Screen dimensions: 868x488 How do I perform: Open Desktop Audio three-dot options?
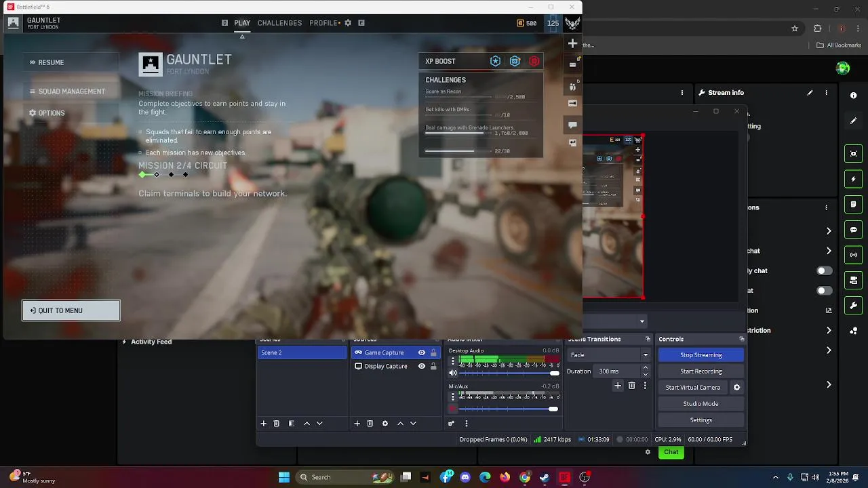tap(453, 361)
